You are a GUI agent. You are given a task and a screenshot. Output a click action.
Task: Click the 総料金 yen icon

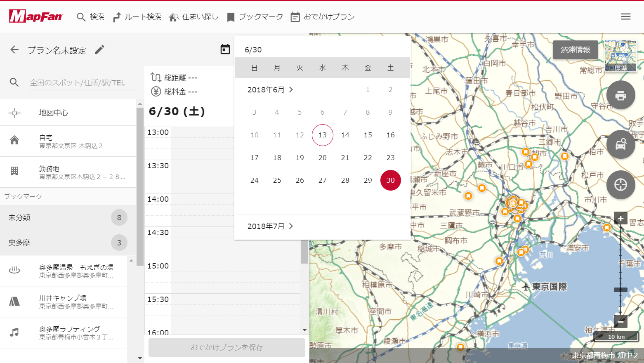click(x=156, y=92)
